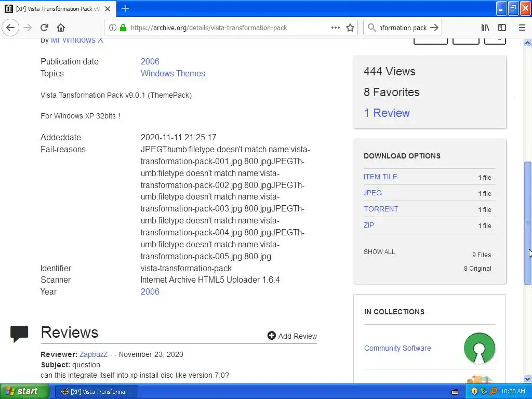Click Internet Archive HTML5 Uploader 1.6.4 text
The height and width of the screenshot is (399, 532).
click(210, 280)
